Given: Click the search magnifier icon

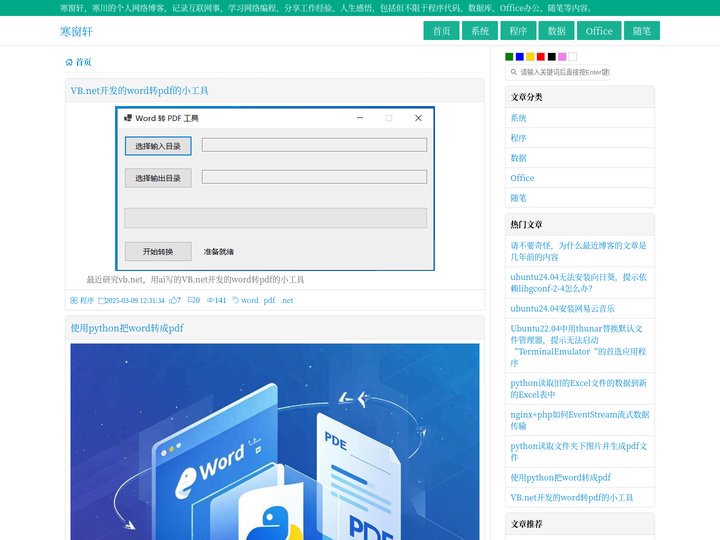Looking at the screenshot, I should pyautogui.click(x=514, y=72).
